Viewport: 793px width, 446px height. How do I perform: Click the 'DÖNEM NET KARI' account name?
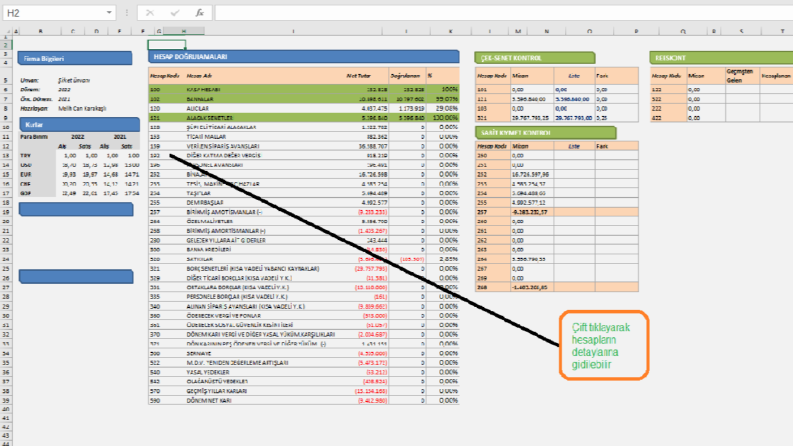point(208,400)
